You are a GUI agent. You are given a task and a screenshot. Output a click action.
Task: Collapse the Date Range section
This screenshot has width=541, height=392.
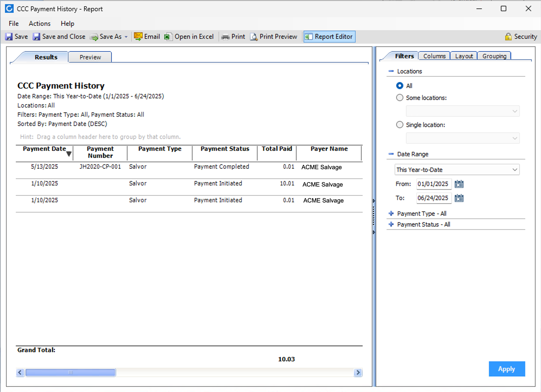(x=391, y=154)
